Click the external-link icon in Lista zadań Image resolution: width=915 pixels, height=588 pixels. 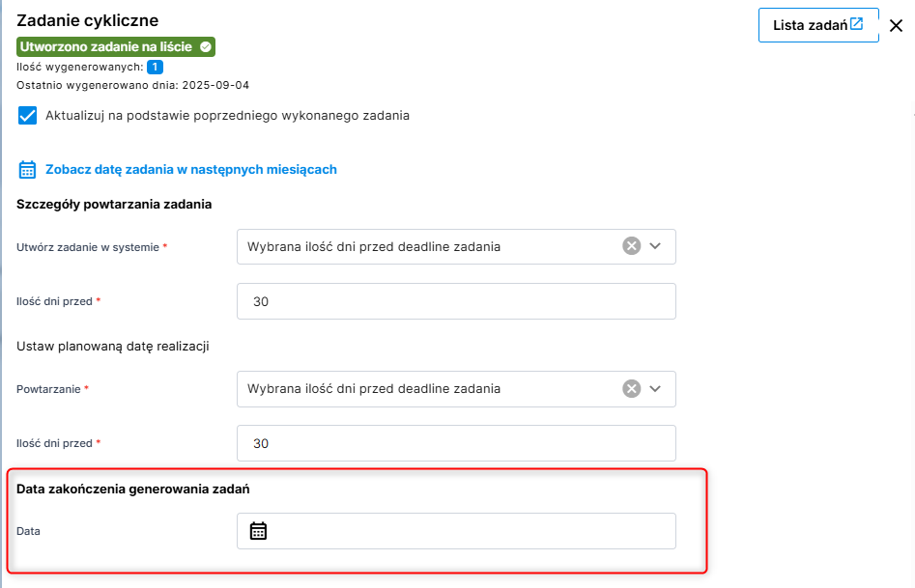click(856, 24)
